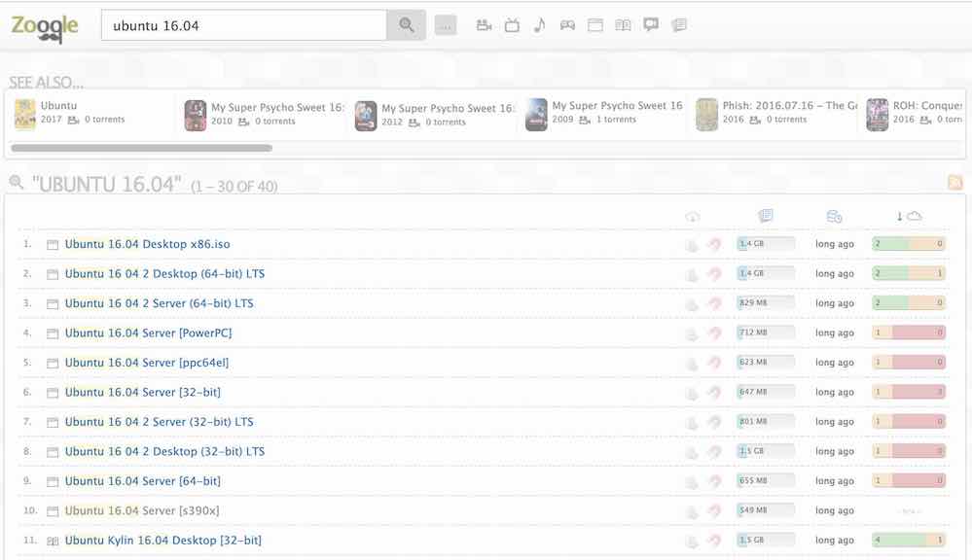This screenshot has height=560, width=972.
Task: Select the Movies camera category icon
Action: click(x=484, y=25)
